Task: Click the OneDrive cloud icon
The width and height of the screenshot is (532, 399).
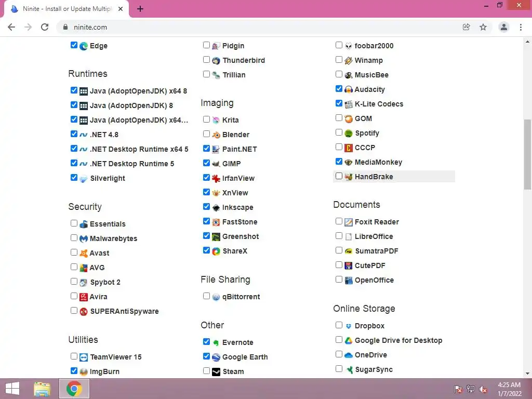Action: [349, 355]
